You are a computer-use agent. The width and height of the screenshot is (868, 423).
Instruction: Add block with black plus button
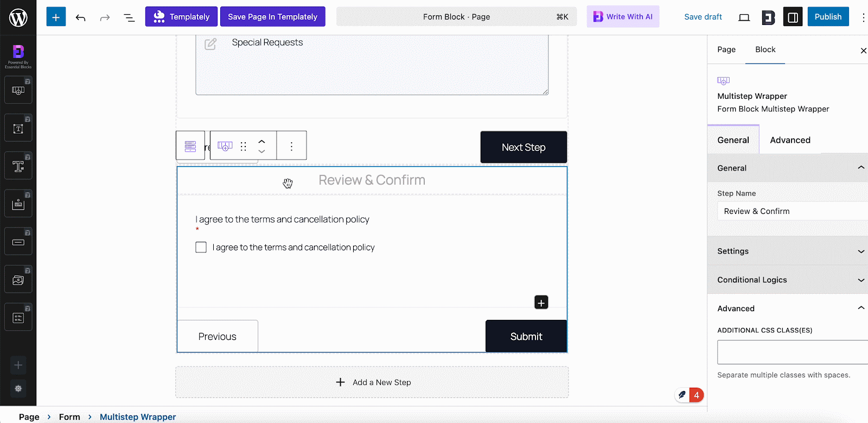click(541, 302)
